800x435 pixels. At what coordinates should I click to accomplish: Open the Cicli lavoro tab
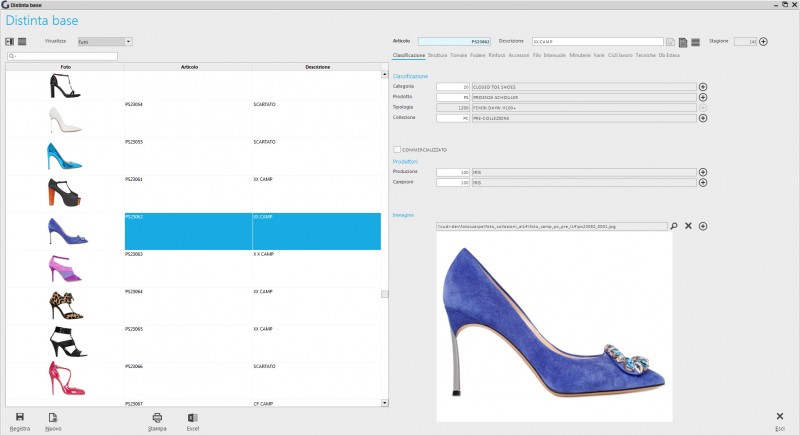tap(620, 55)
